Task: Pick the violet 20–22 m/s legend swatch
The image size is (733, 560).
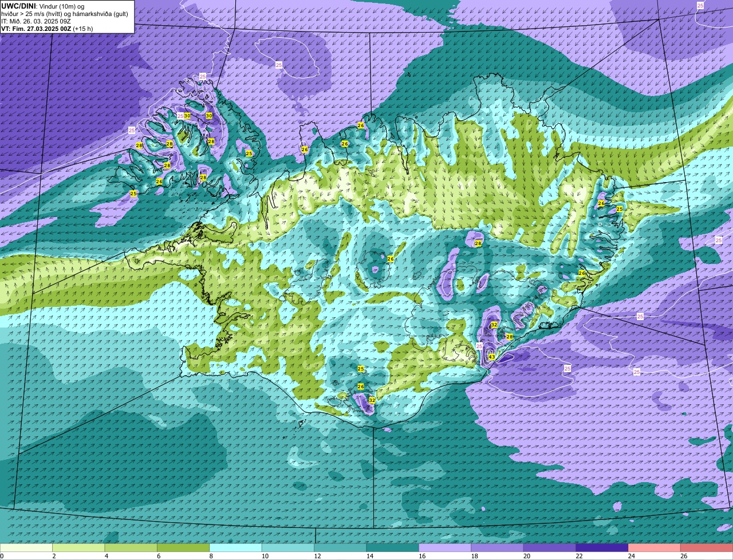Action: coord(550,547)
